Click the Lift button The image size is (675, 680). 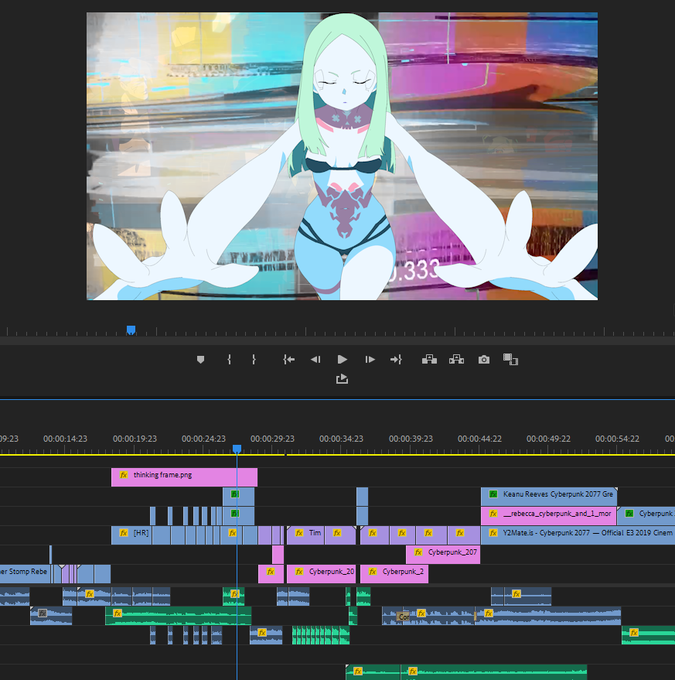429,359
